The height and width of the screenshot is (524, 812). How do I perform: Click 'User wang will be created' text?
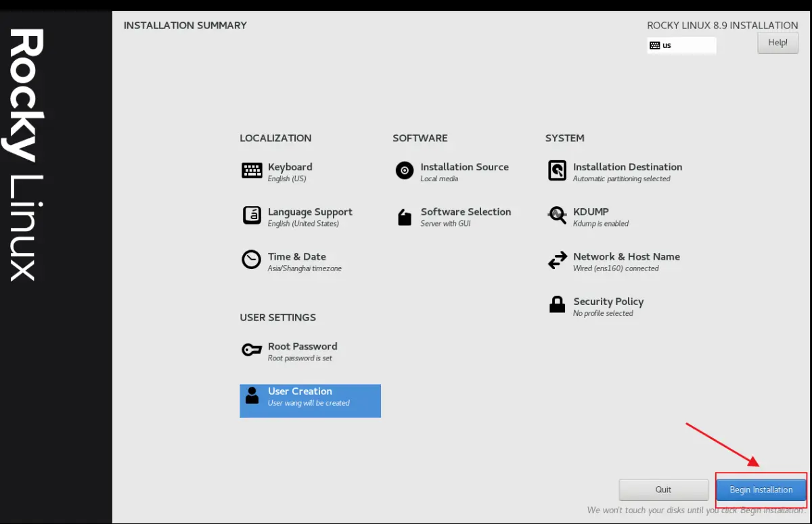coord(309,403)
